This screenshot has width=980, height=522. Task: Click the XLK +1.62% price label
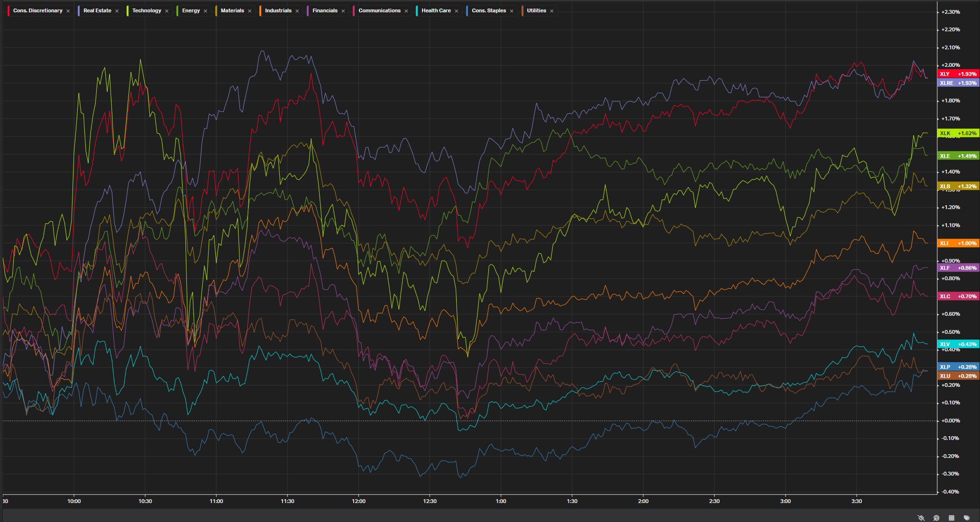pos(958,133)
